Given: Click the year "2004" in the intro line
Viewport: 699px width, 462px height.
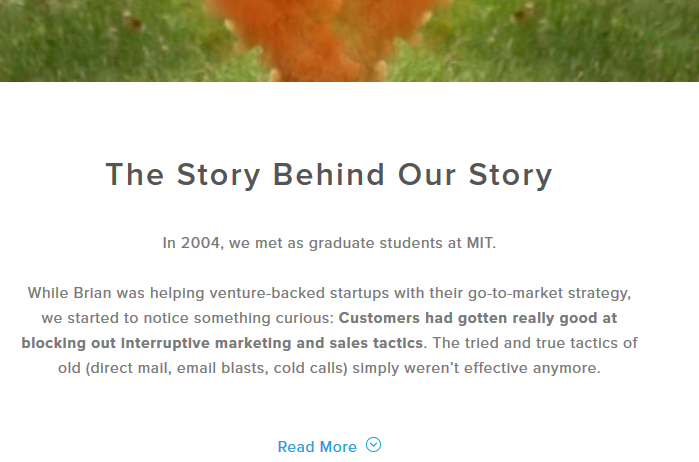Looking at the screenshot, I should 201,243.
